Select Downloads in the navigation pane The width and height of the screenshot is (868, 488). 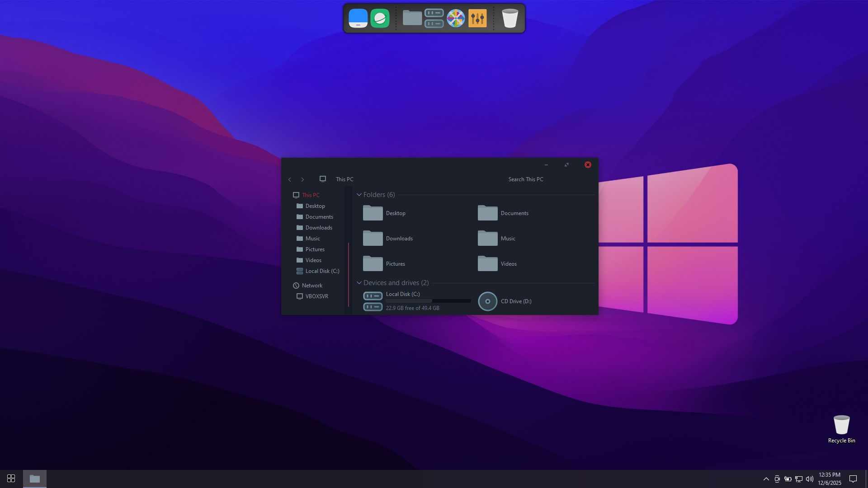319,228
